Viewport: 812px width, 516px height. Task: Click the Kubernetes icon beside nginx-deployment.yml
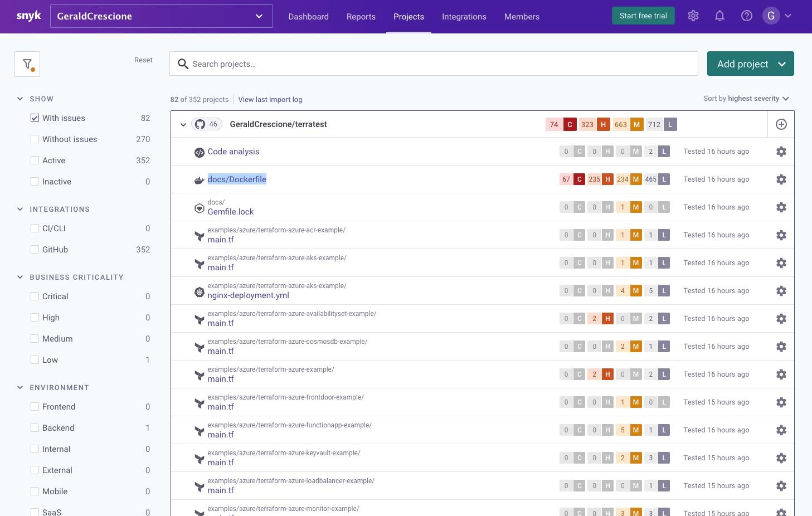(x=199, y=291)
